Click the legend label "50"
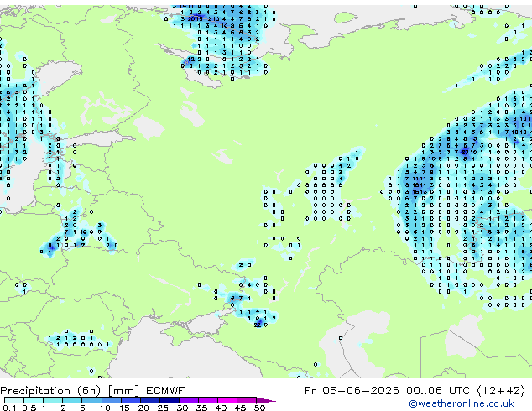532x411 pixels. tap(259, 408)
